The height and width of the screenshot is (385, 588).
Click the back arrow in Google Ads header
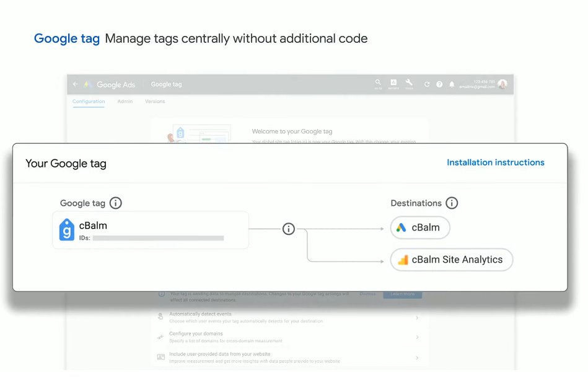coord(76,84)
